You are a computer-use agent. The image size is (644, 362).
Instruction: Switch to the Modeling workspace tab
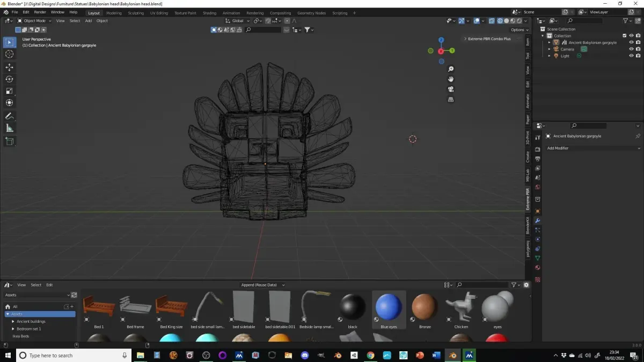114,13
